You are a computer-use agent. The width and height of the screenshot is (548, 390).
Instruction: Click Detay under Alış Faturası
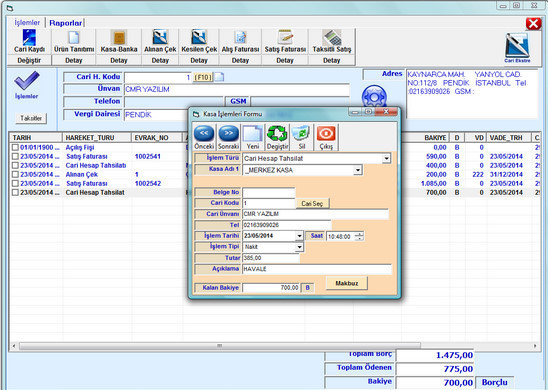pyautogui.click(x=240, y=60)
